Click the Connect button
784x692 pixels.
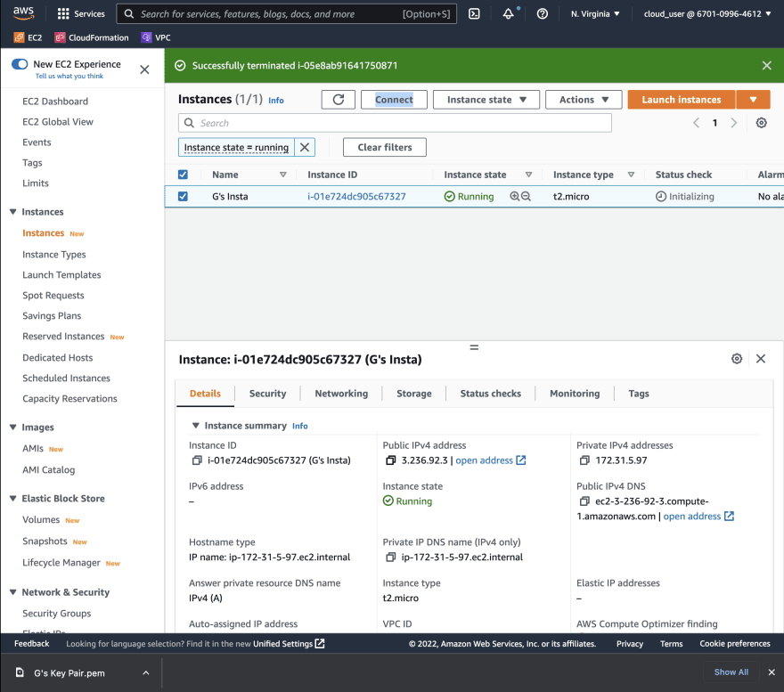(394, 100)
